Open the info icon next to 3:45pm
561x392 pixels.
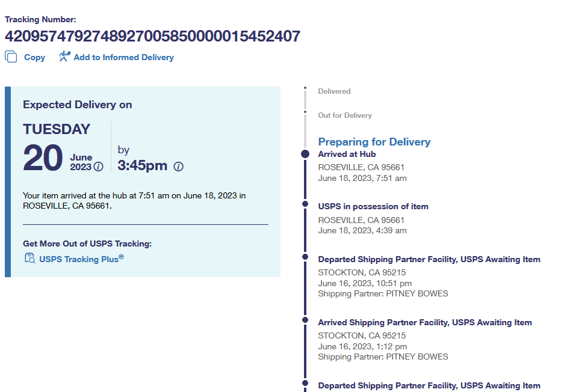178,167
